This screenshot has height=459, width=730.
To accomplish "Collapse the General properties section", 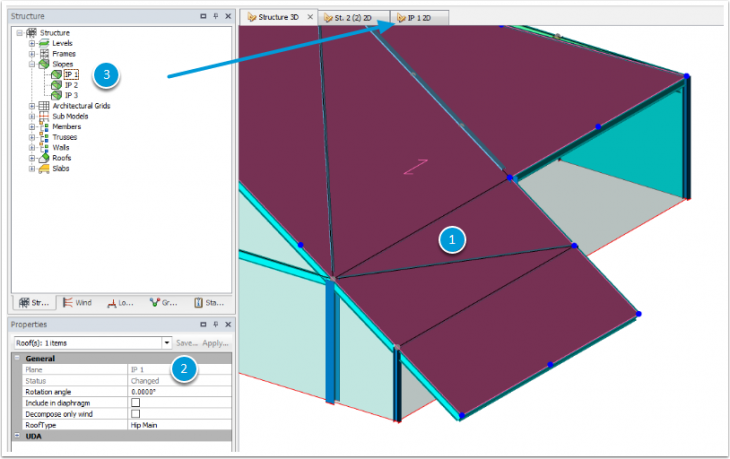I will click(x=17, y=358).
